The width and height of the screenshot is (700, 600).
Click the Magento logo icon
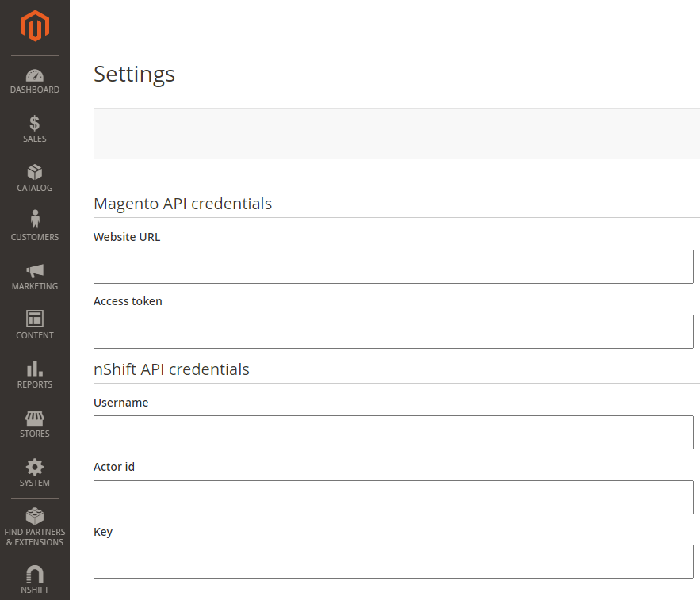pos(35,26)
